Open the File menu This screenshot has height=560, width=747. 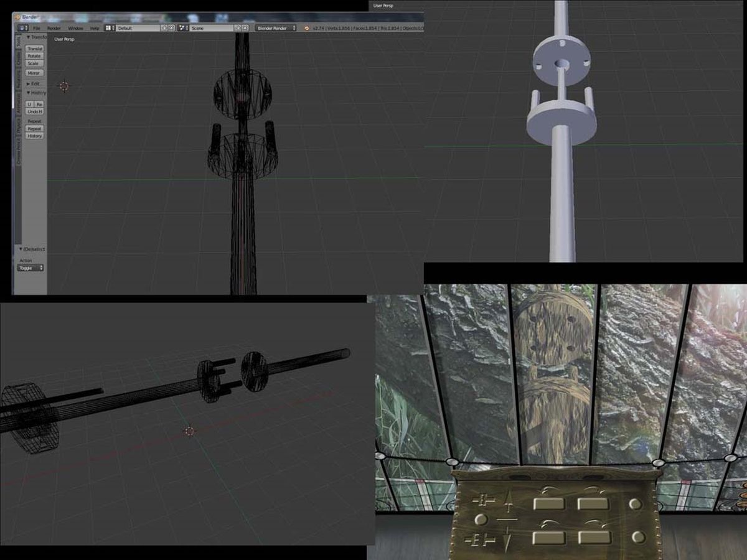point(36,28)
